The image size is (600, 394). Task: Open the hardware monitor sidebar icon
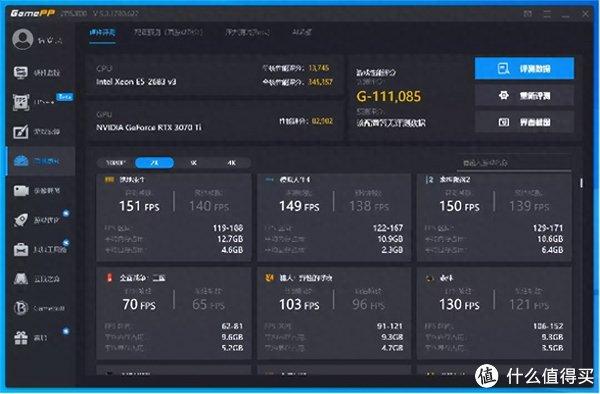(x=21, y=72)
